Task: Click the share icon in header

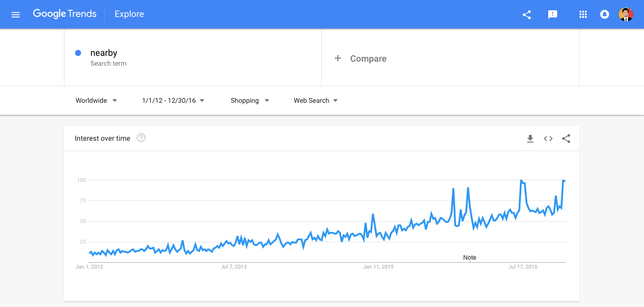Action: tap(527, 14)
